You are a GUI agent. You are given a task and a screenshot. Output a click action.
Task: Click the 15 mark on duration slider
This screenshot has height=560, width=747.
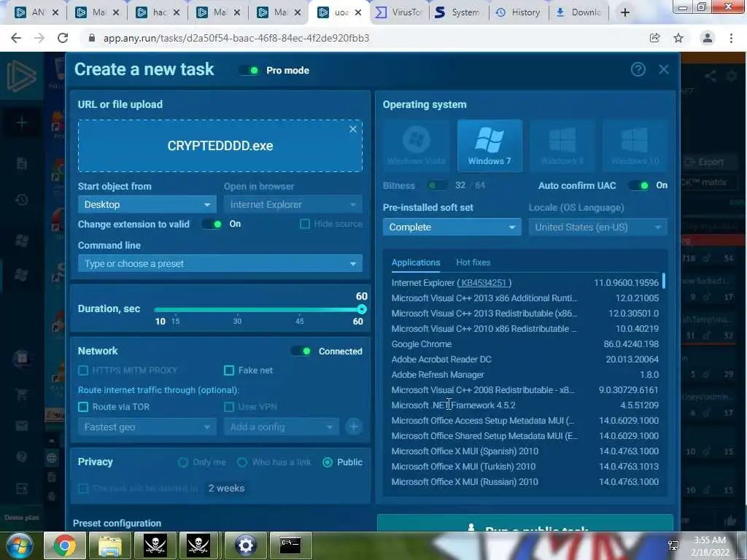[x=175, y=321]
